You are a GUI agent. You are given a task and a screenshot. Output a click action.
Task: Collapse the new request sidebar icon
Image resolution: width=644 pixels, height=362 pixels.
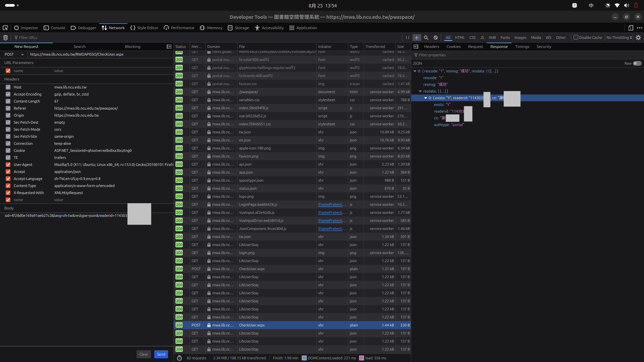(169, 47)
